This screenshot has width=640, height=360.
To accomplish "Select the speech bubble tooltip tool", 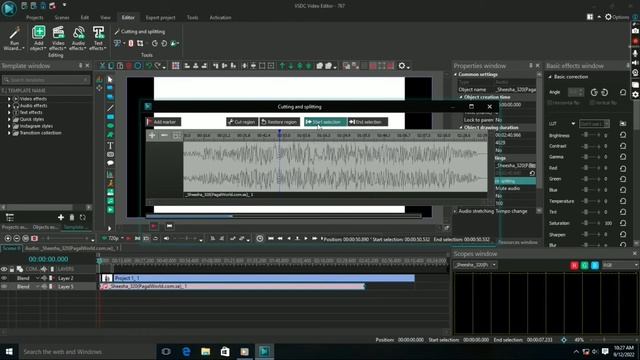I will (110, 163).
